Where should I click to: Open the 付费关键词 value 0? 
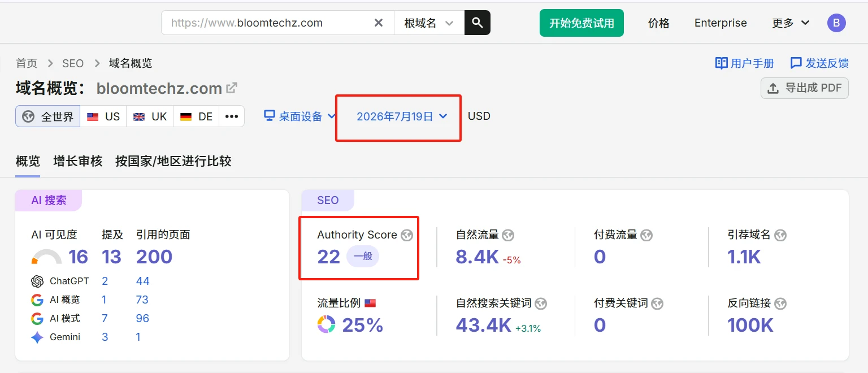pyautogui.click(x=600, y=325)
